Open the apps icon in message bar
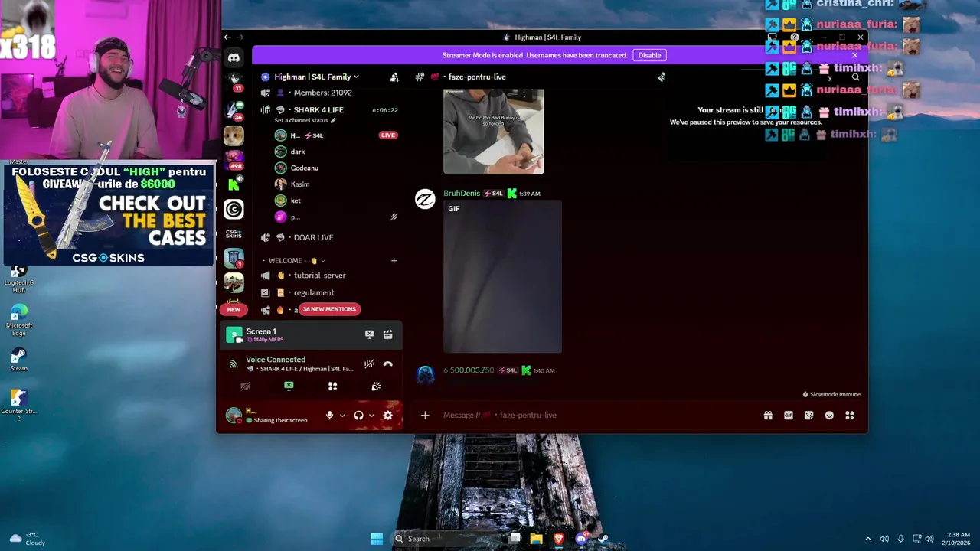This screenshot has height=551, width=980. (x=850, y=416)
